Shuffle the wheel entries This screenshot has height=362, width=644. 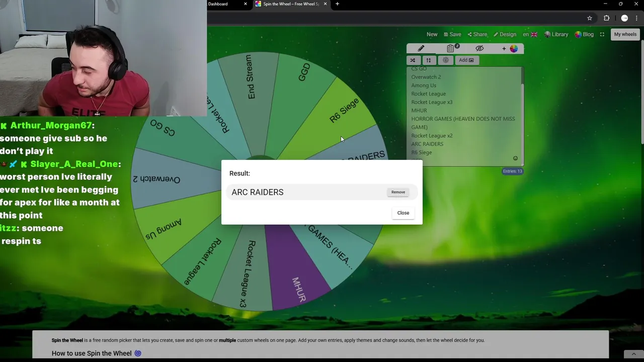[x=413, y=60]
